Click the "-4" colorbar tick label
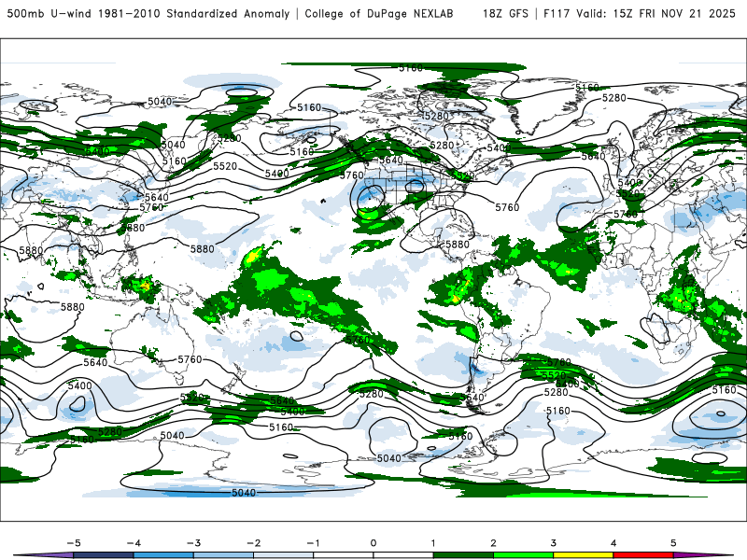747x560 pixels. [134, 543]
